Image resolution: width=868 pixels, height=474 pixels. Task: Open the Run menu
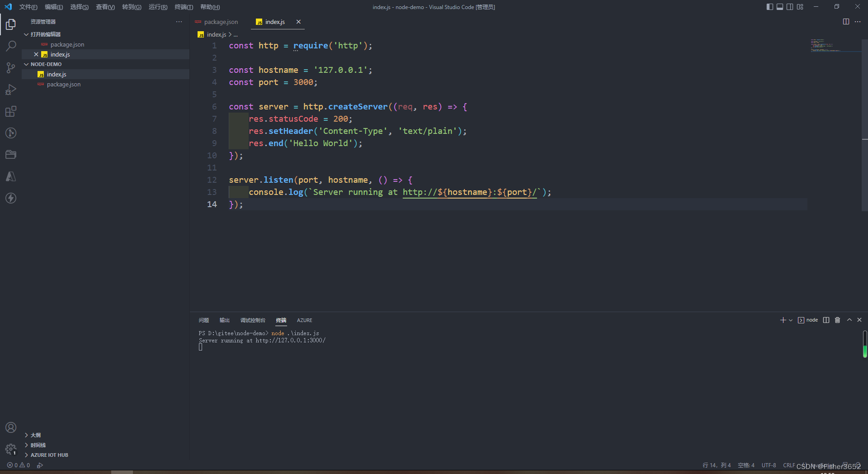158,7
